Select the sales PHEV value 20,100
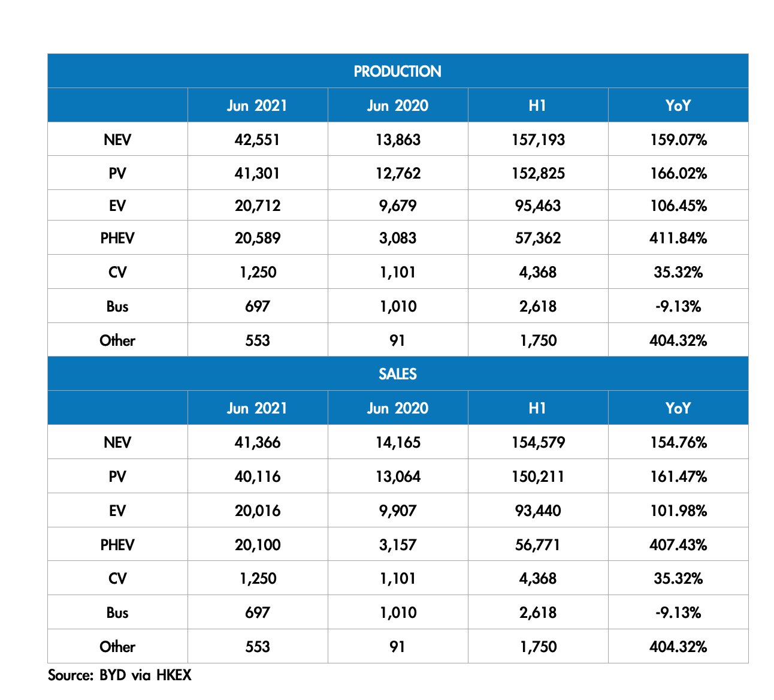Viewport: 774px width, 700px height. 257,545
